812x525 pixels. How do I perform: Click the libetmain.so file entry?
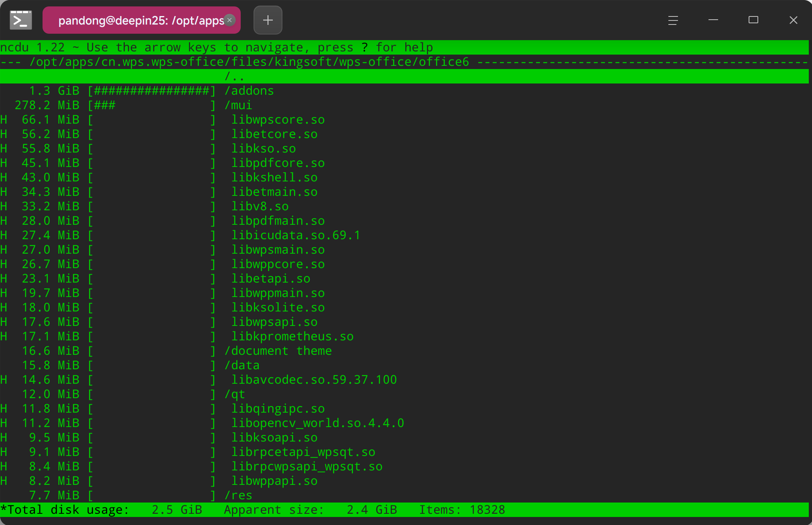click(274, 192)
